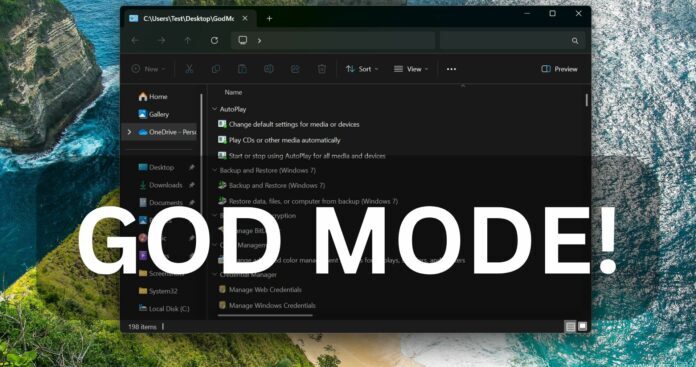The height and width of the screenshot is (367, 696).
Task: Switch to the large thumbnails view icon
Action: pyautogui.click(x=582, y=327)
